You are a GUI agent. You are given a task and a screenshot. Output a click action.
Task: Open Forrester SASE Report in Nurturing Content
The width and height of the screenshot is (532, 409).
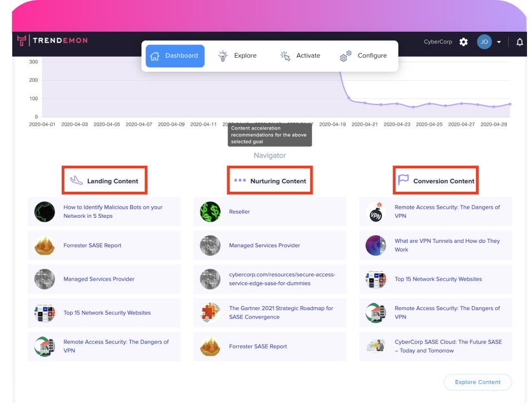tap(258, 346)
